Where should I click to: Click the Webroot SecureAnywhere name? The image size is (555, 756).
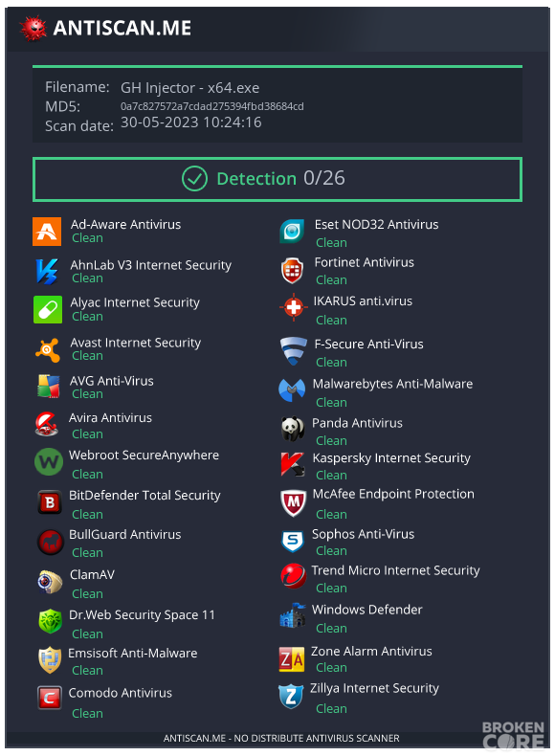pyautogui.click(x=144, y=456)
